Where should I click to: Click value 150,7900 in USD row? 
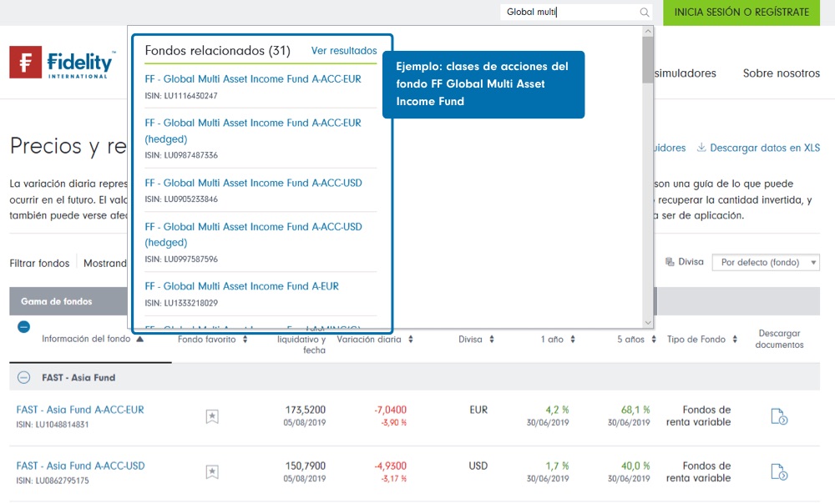[x=305, y=466]
